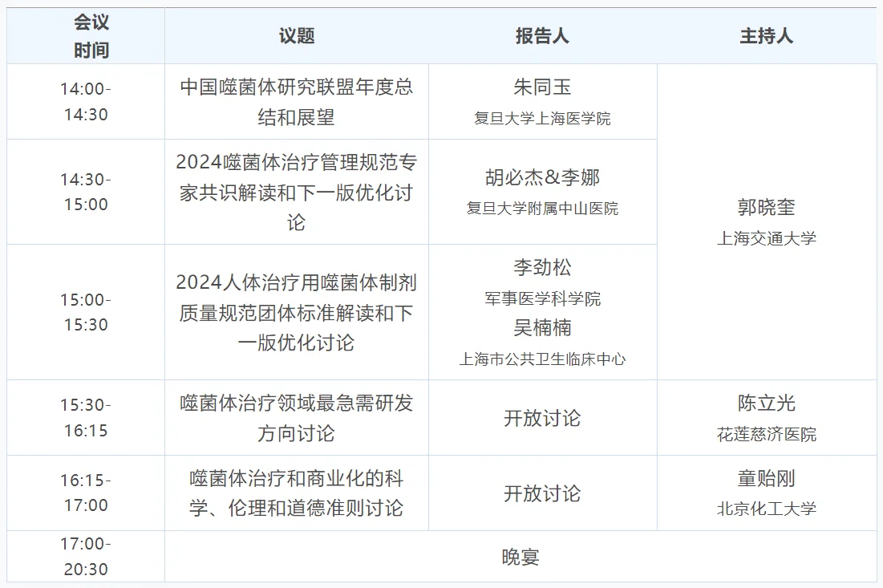Select the 14:00-14:30 time cell
Image resolution: width=883 pixels, height=588 pixels.
[86, 101]
